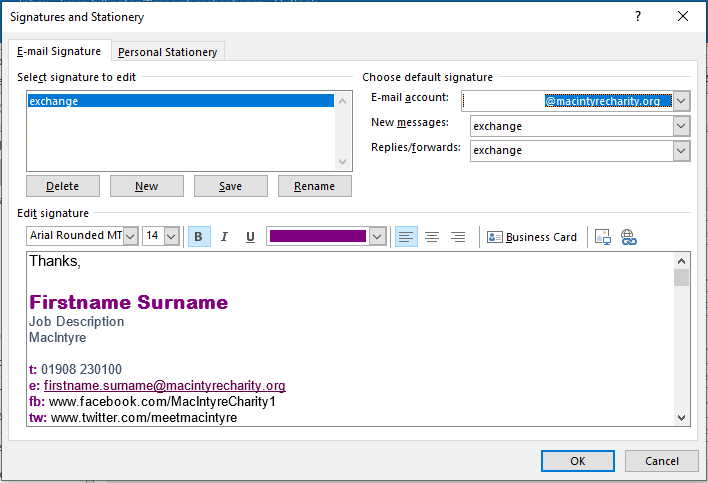Expand the New messages signature dropdown
Screen dimensions: 708x483
[x=681, y=126]
